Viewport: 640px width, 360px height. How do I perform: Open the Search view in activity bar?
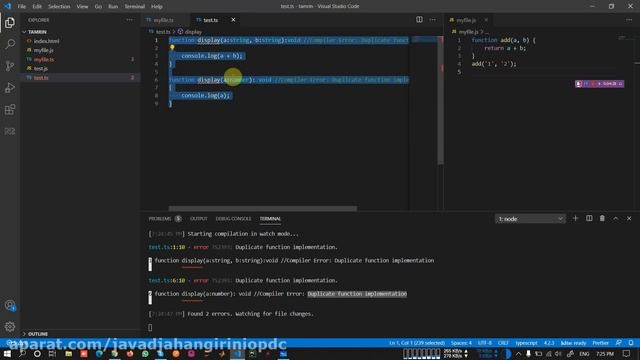(x=10, y=44)
